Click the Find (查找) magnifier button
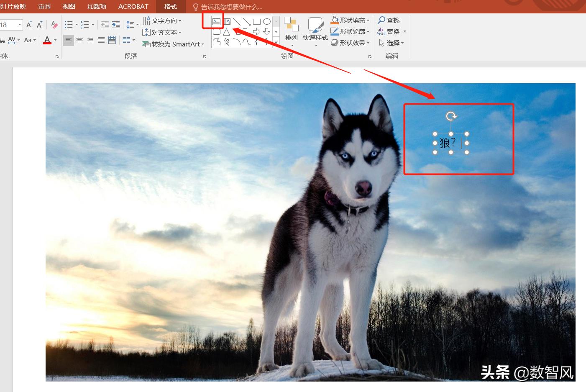The image size is (586, 392). click(389, 20)
